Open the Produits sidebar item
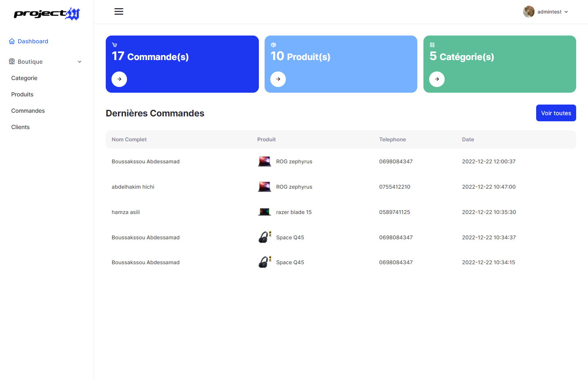This screenshot has height=379, width=588. [x=22, y=94]
